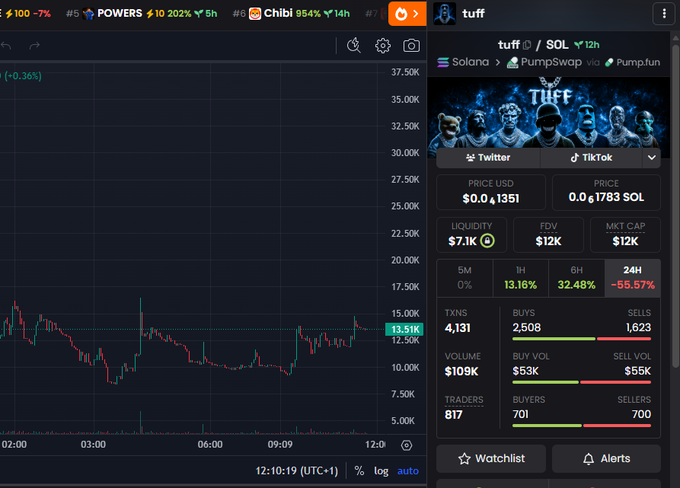Open the TikTok link
Image resolution: width=680 pixels, height=488 pixels.
pyautogui.click(x=591, y=157)
